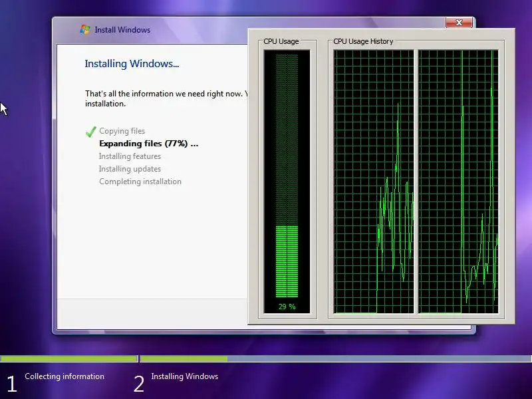This screenshot has width=532, height=399.
Task: Close the Install Windows dialog
Action: coord(459,23)
